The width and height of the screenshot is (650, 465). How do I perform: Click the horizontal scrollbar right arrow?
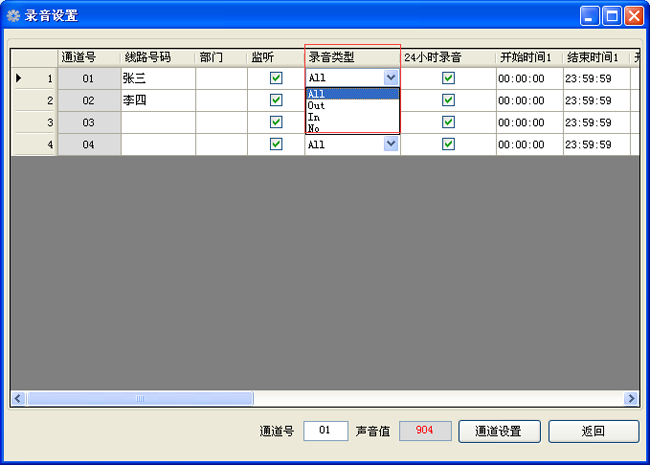point(631,398)
